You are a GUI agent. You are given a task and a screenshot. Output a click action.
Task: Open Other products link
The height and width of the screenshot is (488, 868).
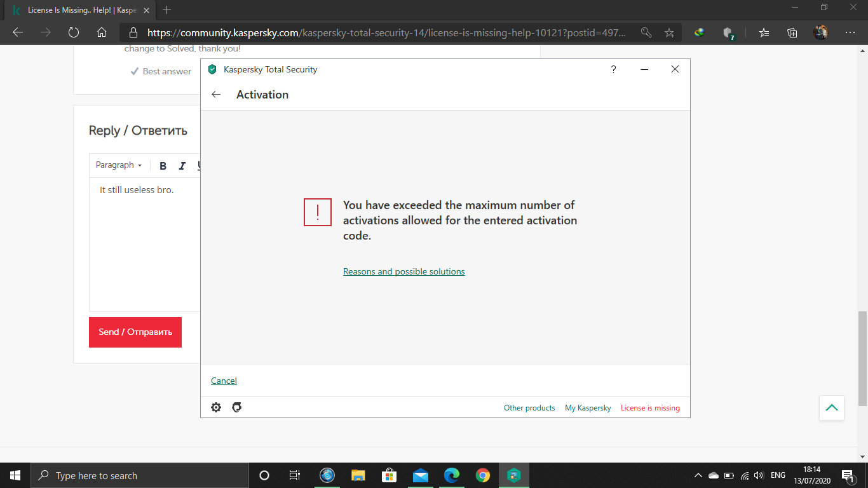pyautogui.click(x=529, y=408)
